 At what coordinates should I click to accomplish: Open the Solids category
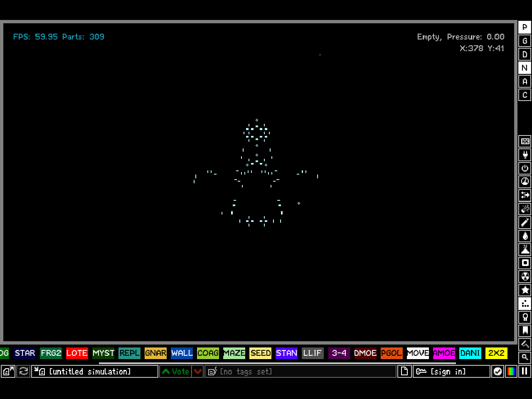[525, 263]
